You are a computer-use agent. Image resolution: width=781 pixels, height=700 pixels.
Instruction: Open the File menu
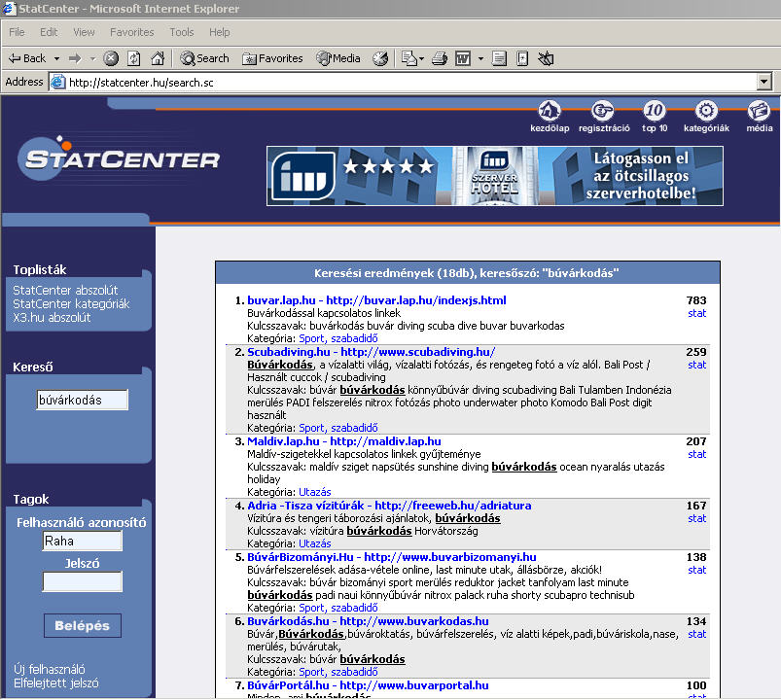[x=17, y=32]
